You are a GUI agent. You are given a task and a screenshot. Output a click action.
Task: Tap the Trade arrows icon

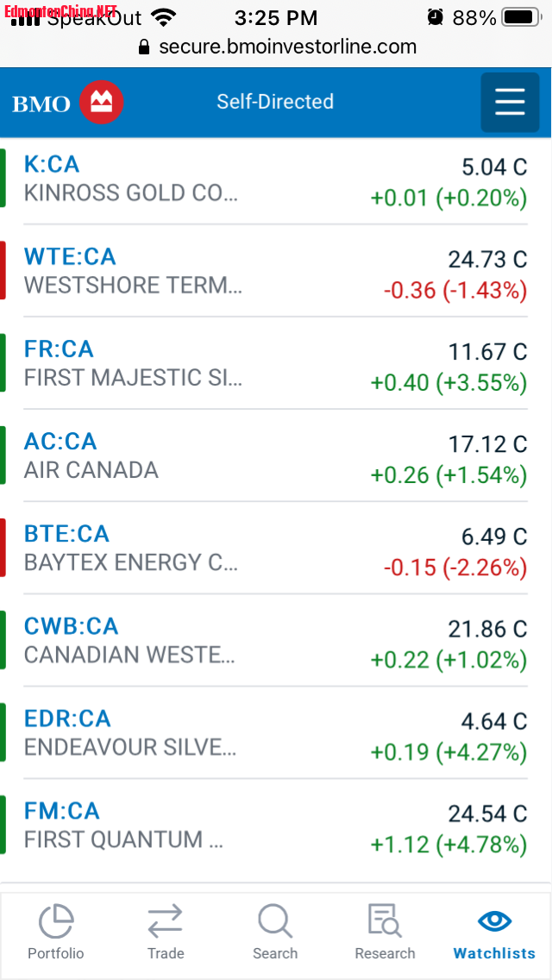point(165,921)
